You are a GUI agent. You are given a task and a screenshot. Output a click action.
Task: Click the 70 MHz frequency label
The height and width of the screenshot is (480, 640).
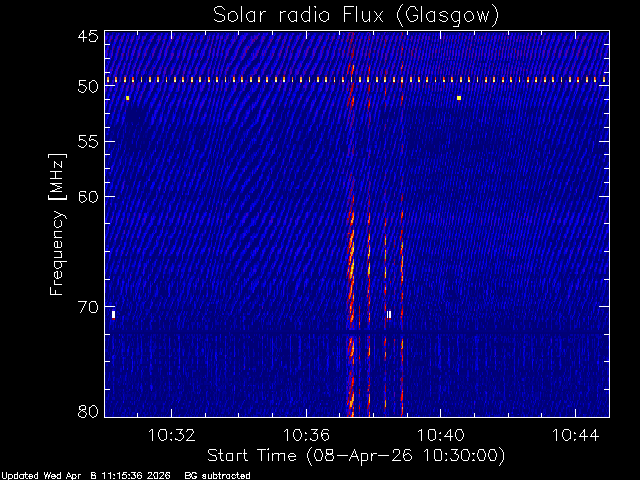coord(88,307)
